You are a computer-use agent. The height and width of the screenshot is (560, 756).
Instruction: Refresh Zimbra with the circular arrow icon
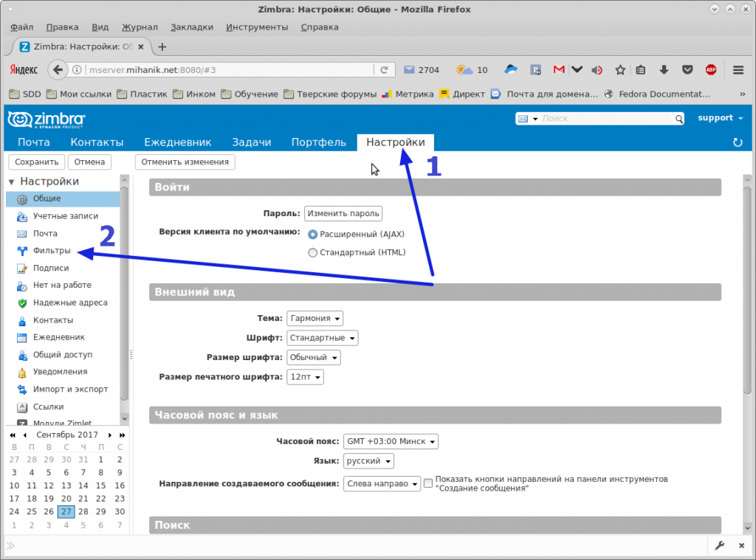tap(738, 142)
